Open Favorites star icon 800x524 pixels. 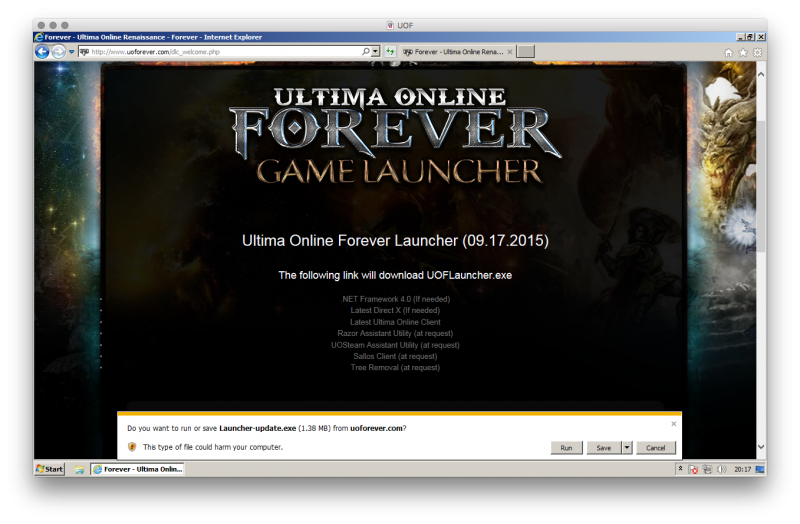tap(743, 53)
